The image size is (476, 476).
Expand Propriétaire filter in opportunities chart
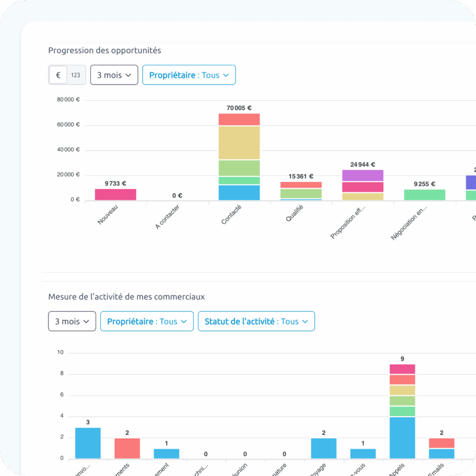coord(189,75)
